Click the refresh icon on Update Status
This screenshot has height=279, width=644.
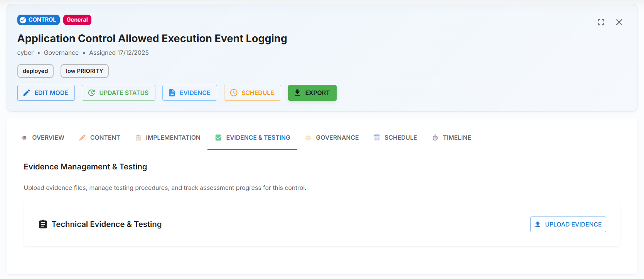point(91,93)
